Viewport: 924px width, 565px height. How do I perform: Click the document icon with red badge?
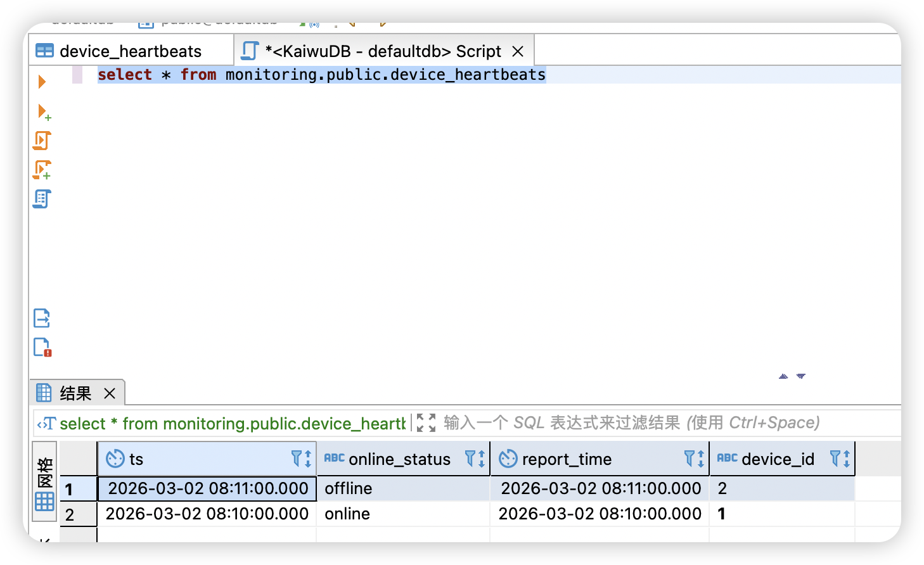click(42, 347)
